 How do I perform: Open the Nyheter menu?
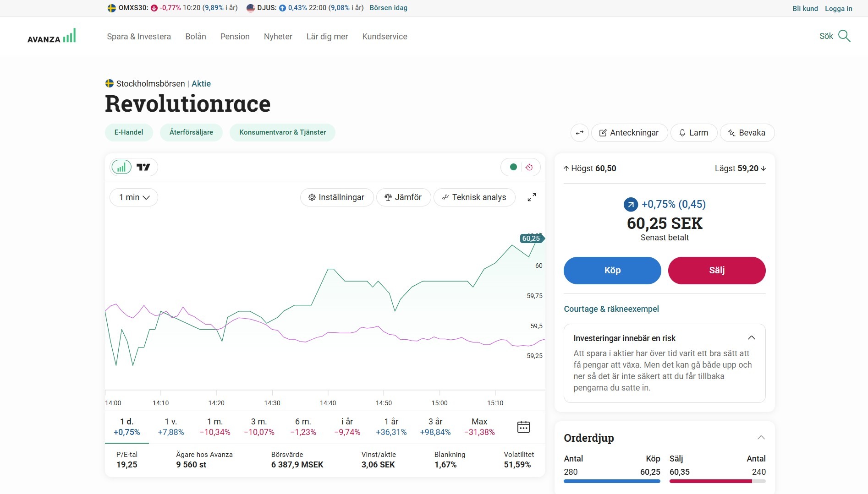tap(278, 37)
